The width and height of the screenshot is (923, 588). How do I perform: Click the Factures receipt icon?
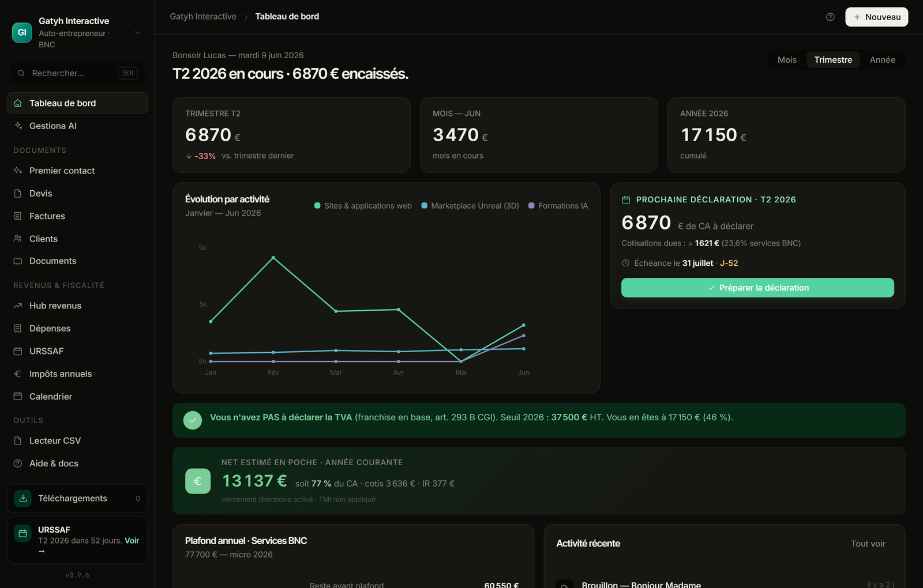click(18, 216)
